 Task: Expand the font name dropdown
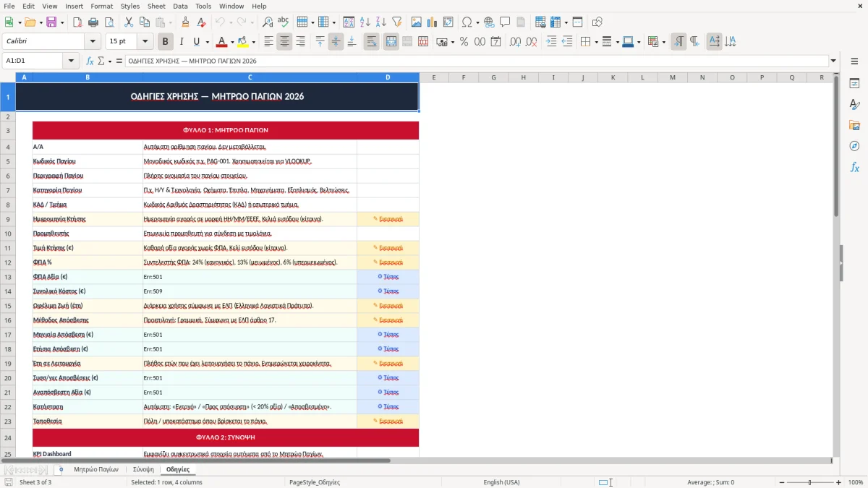tap(93, 42)
